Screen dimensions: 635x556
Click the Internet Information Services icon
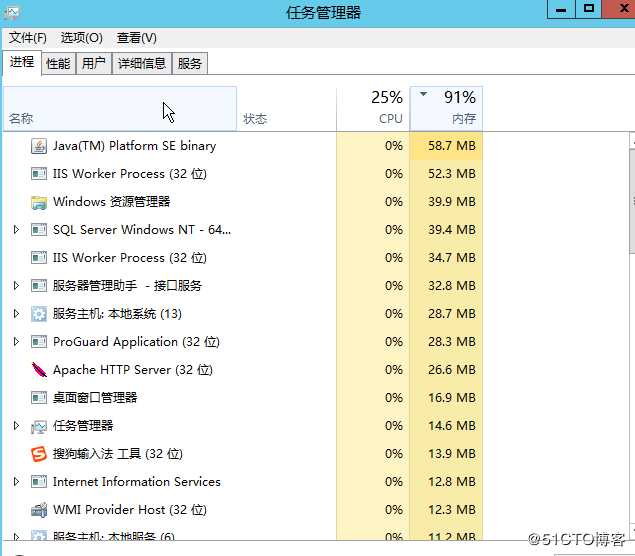click(39, 481)
